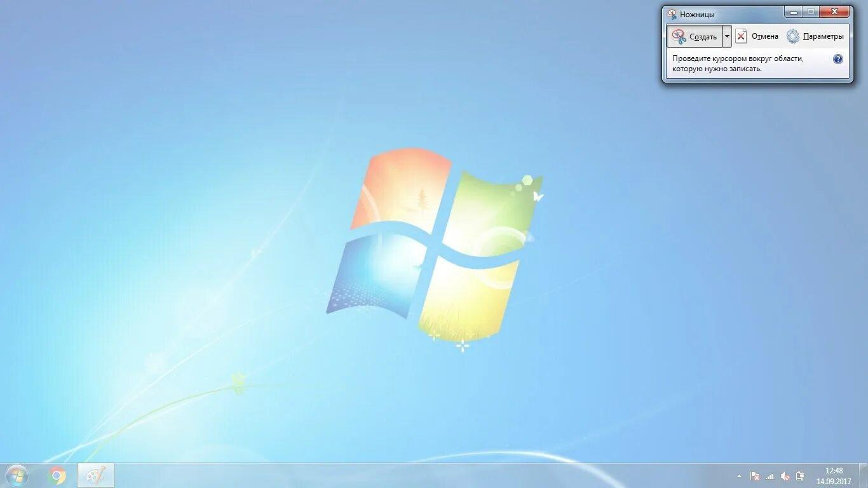Image resolution: width=868 pixels, height=488 pixels.
Task: Switch to Paint on the taskbar
Action: (x=96, y=475)
